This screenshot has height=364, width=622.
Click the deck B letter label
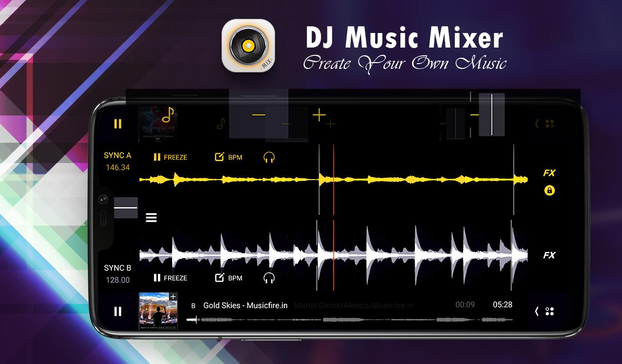(193, 306)
